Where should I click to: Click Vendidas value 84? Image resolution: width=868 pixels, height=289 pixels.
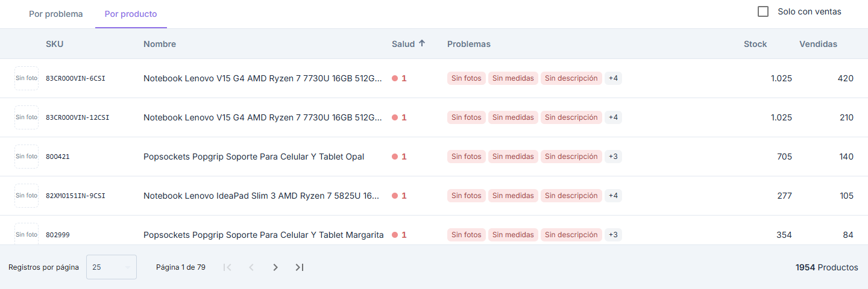(x=848, y=235)
